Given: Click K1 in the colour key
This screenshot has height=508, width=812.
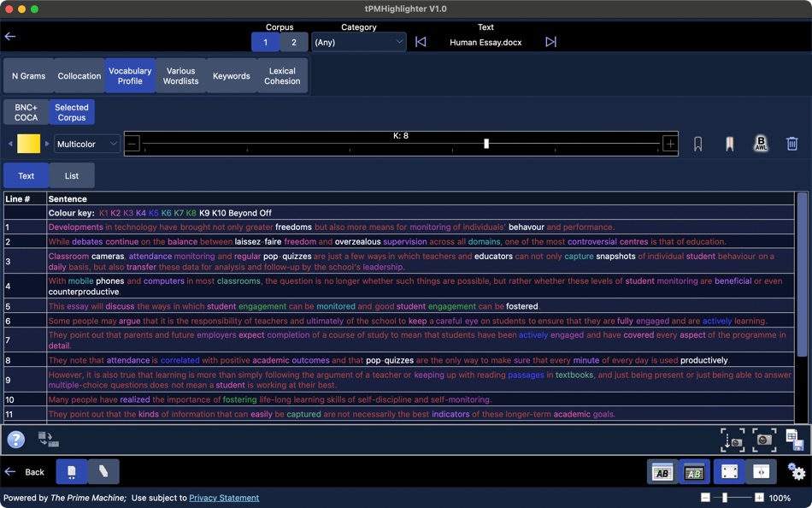Looking at the screenshot, I should 103,213.
